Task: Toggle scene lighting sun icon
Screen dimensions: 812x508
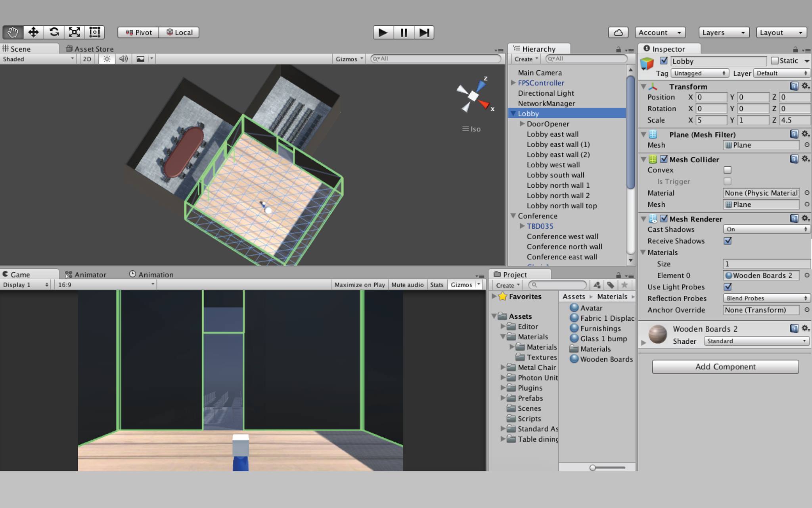Action: [x=107, y=59]
